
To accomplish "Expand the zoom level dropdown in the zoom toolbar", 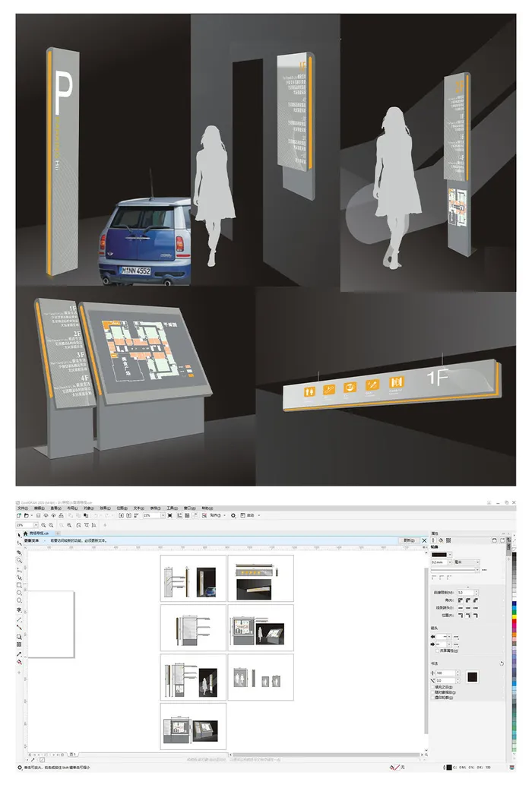I will pyautogui.click(x=35, y=525).
